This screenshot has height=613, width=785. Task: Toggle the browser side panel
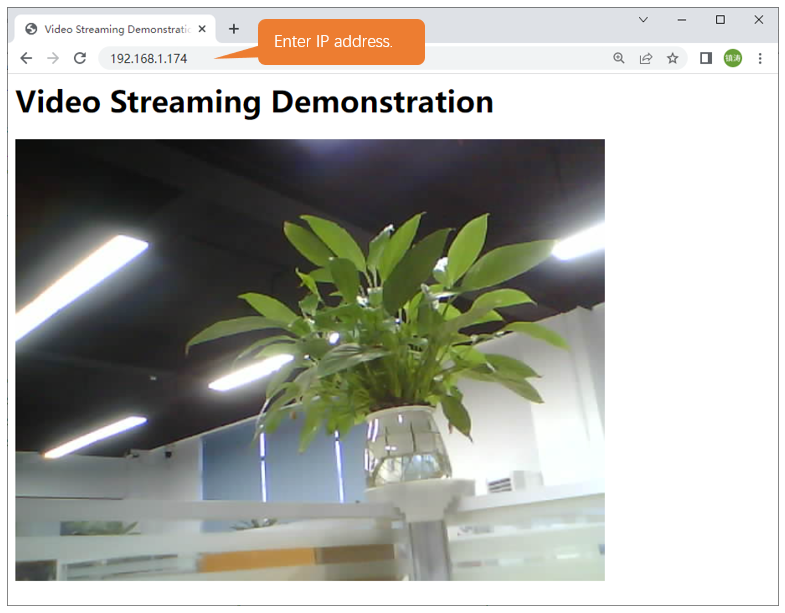pos(706,59)
